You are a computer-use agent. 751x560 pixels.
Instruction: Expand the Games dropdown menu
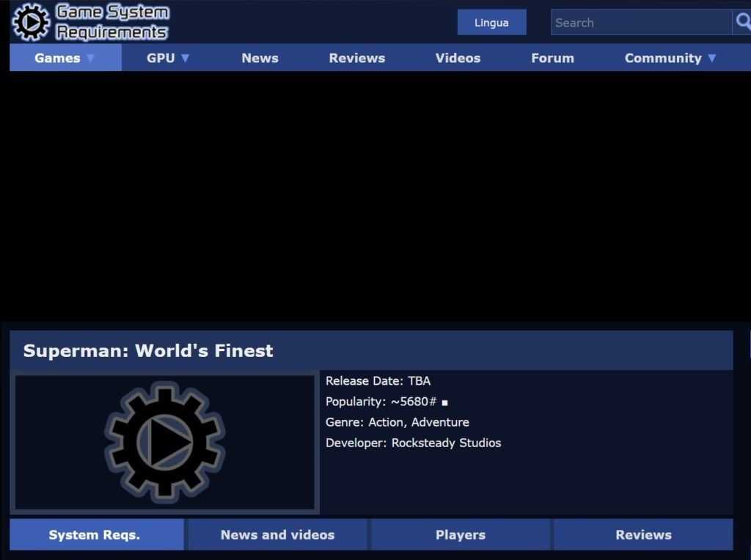(x=65, y=58)
